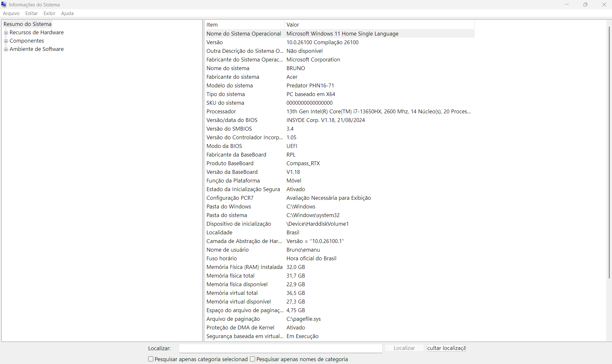Screen dimensions: 612x364
Task: Click the Predator PHN16-71 value
Action: (310, 85)
